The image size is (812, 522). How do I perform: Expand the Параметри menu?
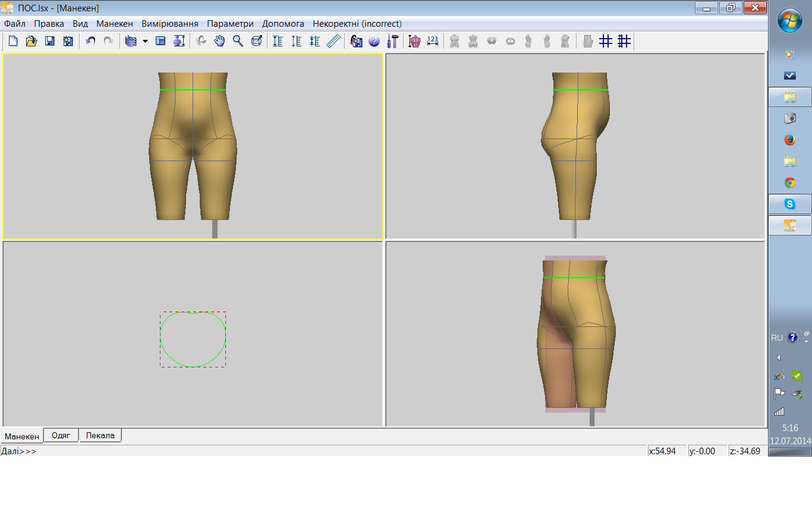tap(230, 24)
